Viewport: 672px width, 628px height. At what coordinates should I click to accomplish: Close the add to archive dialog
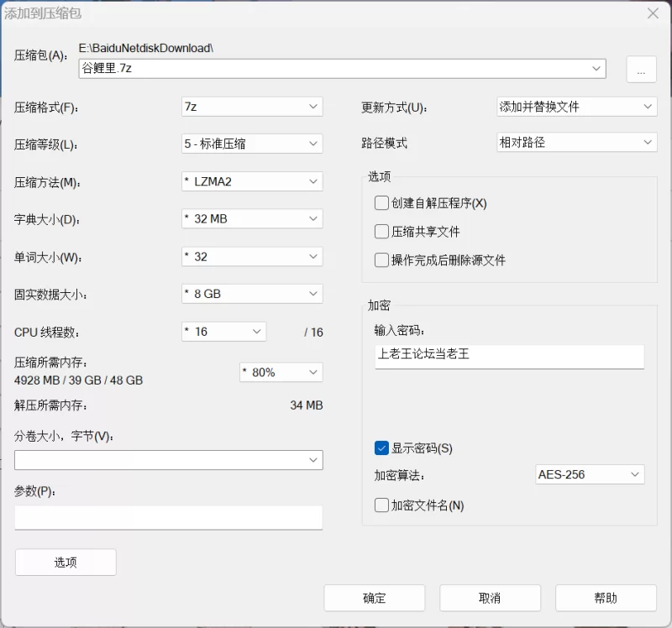coord(653,13)
